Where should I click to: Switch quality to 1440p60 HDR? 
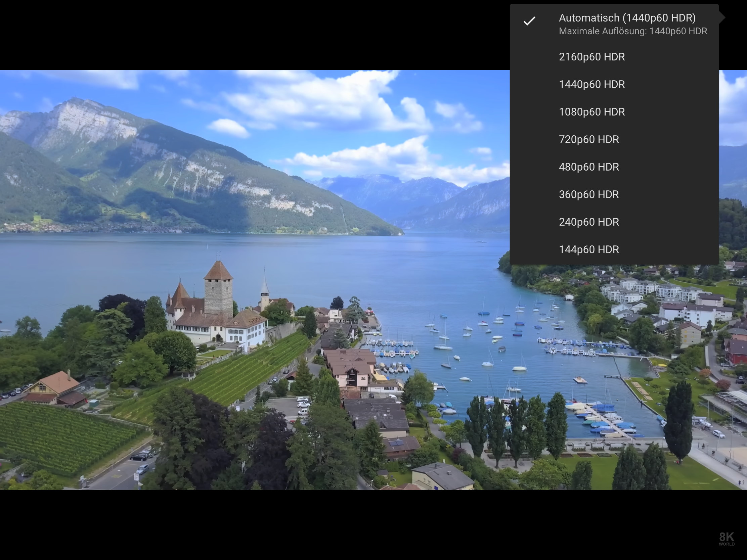(x=592, y=84)
